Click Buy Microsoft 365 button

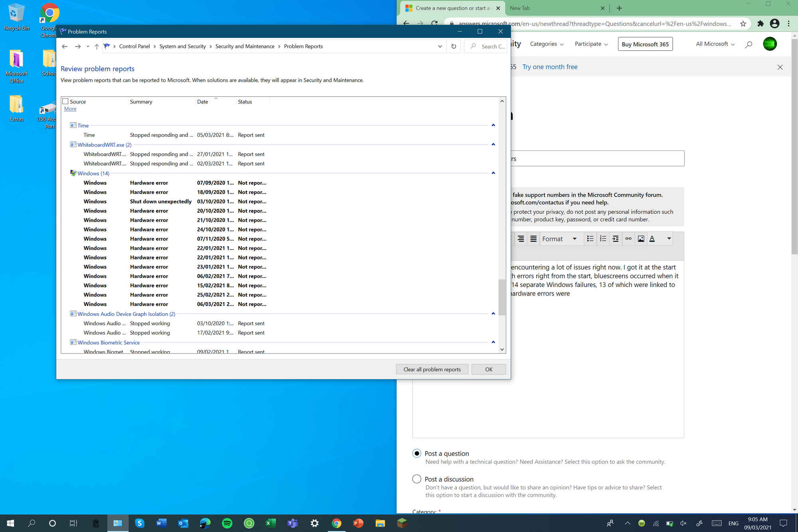(645, 44)
